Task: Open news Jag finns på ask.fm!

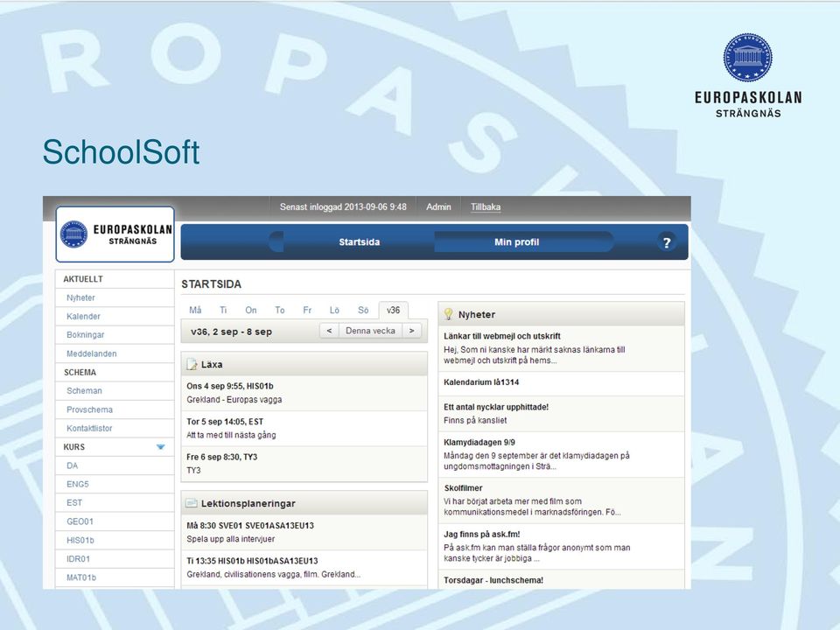Action: (482, 534)
